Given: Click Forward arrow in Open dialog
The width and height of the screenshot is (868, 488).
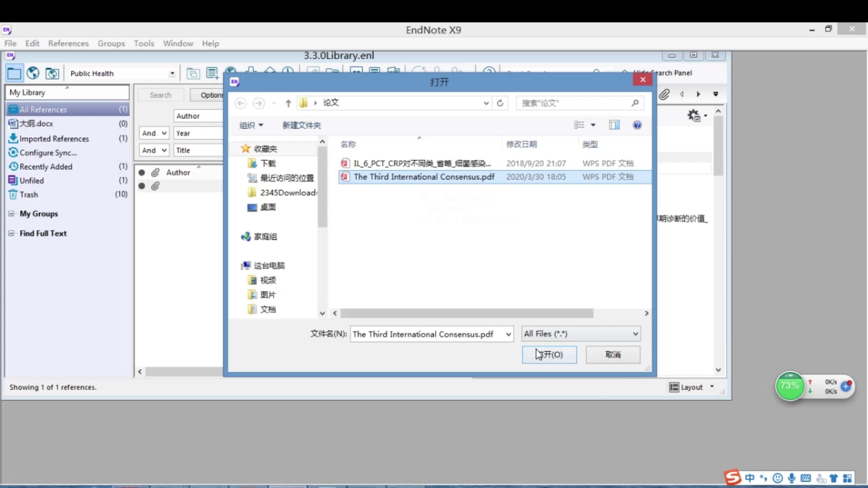Looking at the screenshot, I should [259, 103].
